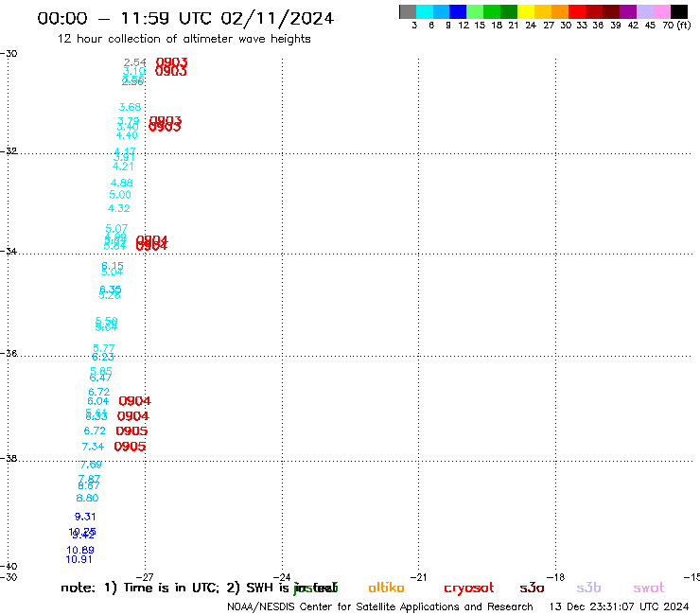
Task: Click the red 0904 label beside 8.33
Action: pos(133,416)
